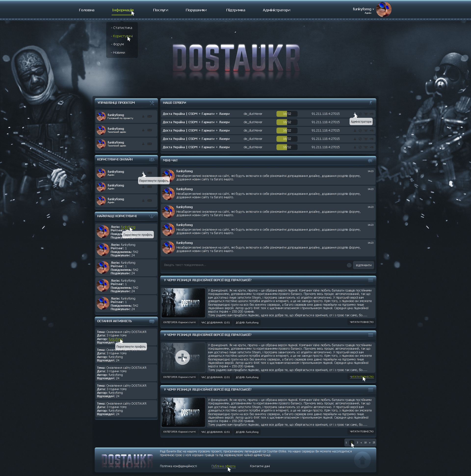Click the administrators person icon in the last server row

[355, 147]
